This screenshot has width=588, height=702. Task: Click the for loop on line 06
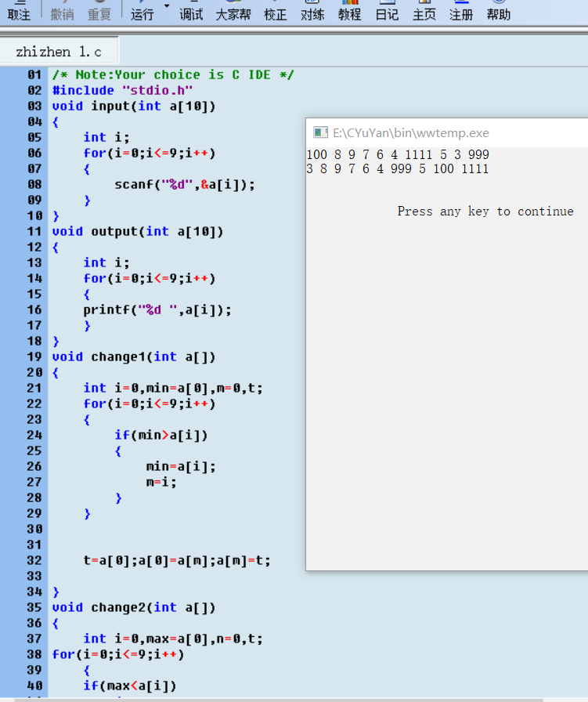(x=150, y=153)
